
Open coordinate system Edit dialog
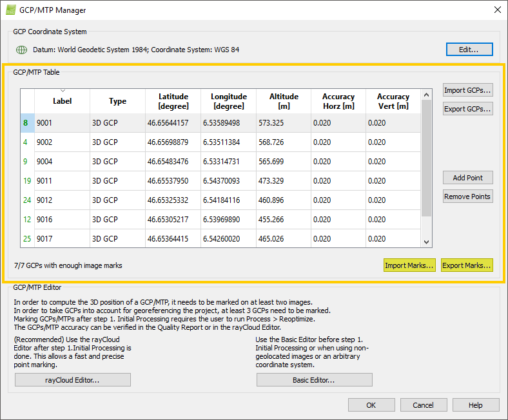(469, 50)
